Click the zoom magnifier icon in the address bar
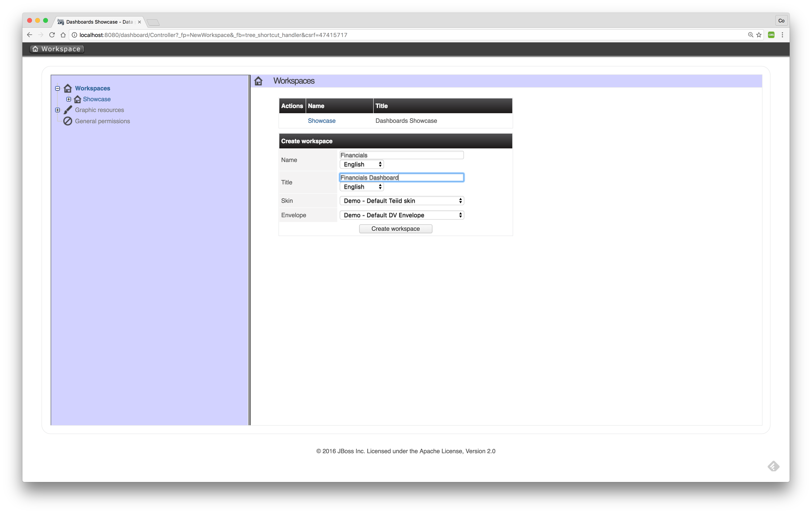Screen dimensions: 812x514 (x=751, y=35)
